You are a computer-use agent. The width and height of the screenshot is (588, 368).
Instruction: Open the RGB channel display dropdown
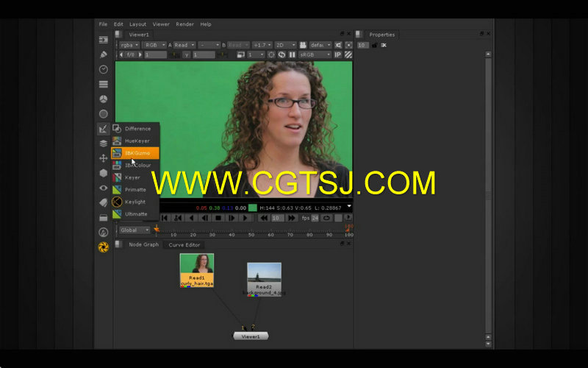[x=155, y=45]
